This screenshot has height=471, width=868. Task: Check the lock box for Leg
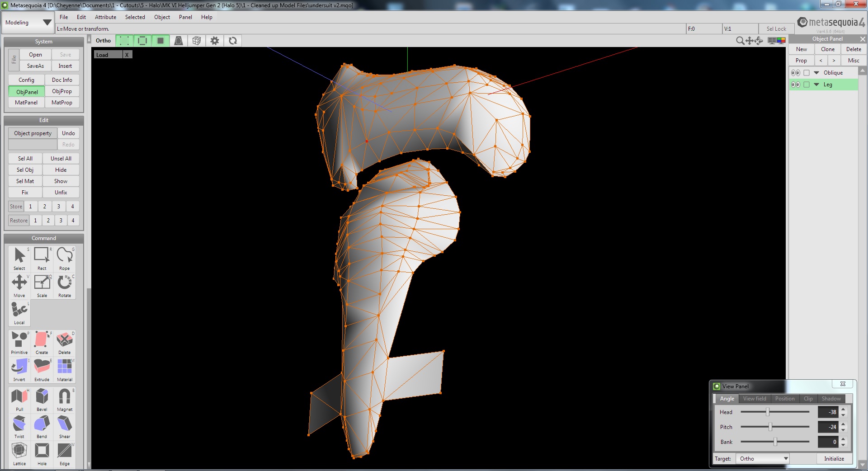807,85
